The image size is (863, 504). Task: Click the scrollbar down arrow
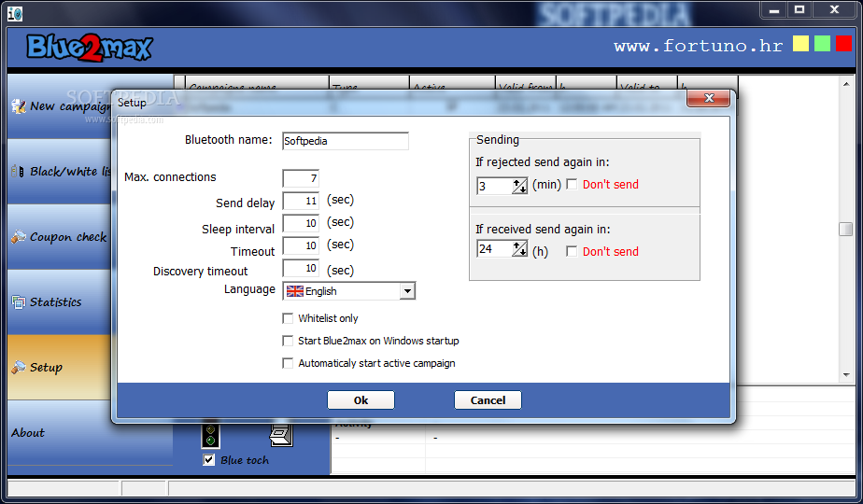846,374
